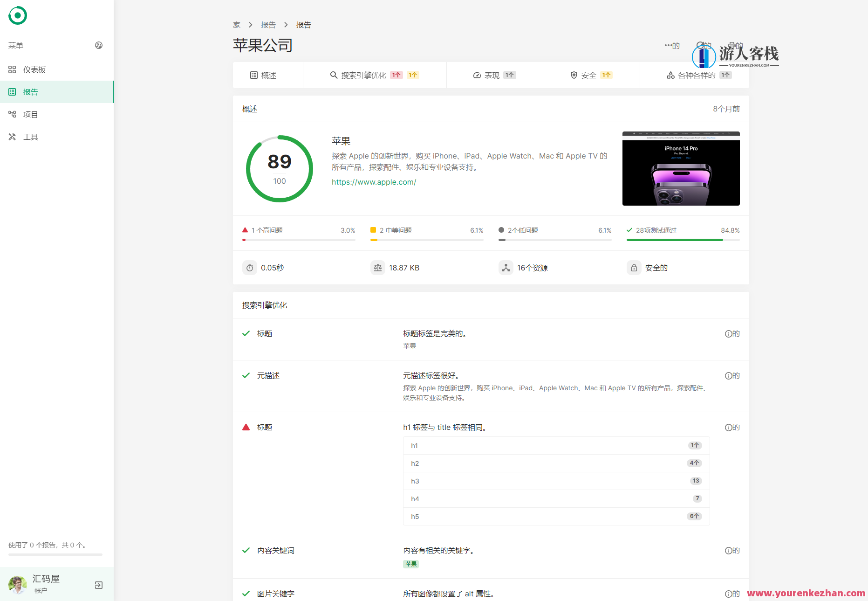This screenshot has width=868, height=601.
Task: Print the report via printer icon
Action: coord(732,45)
